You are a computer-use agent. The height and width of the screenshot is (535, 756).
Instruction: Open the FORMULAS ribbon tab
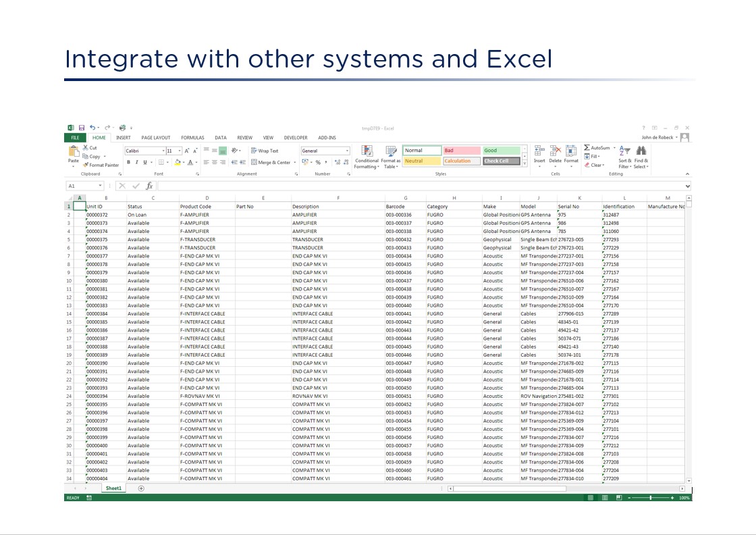(x=192, y=138)
